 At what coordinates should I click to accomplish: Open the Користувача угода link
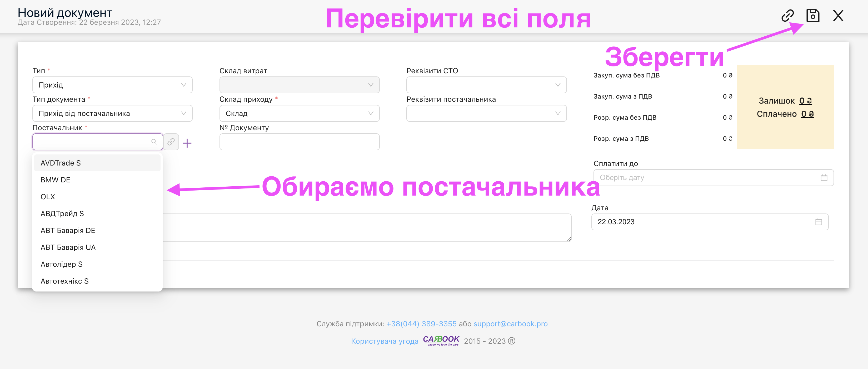[x=385, y=341]
